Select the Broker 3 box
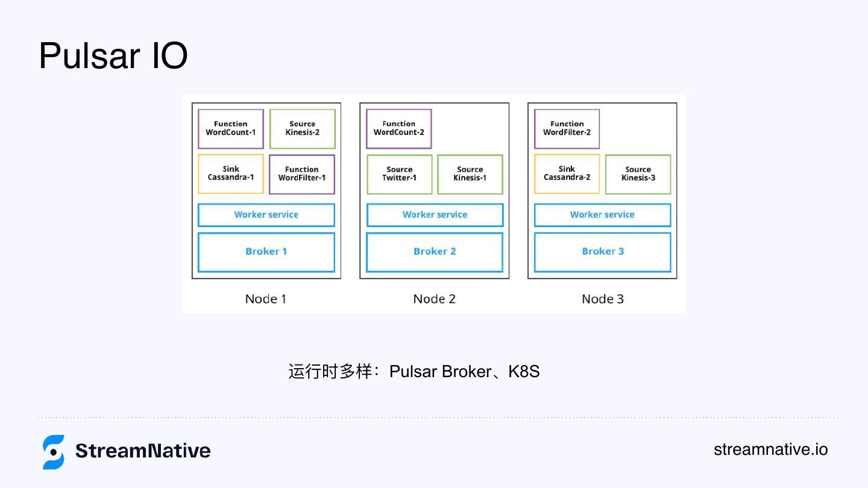 [603, 252]
